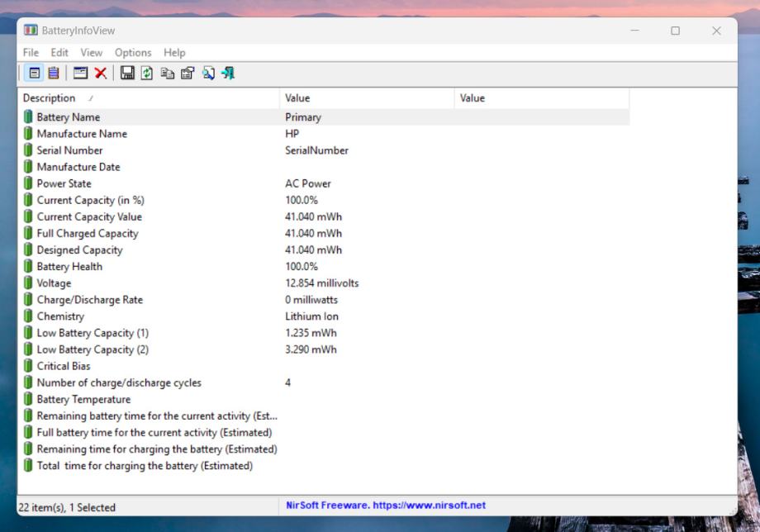
Task: Open Advanced Options window icon in toolbar
Action: [x=80, y=74]
